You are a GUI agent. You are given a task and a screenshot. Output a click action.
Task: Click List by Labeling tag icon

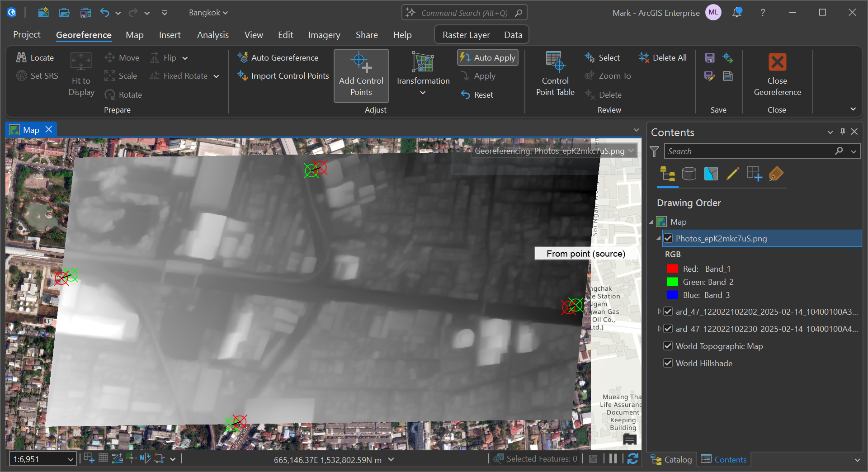pos(776,174)
